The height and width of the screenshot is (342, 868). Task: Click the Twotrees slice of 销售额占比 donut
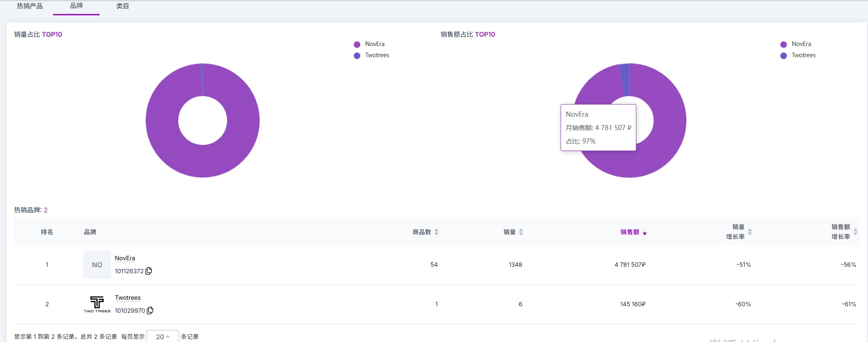tap(625, 80)
